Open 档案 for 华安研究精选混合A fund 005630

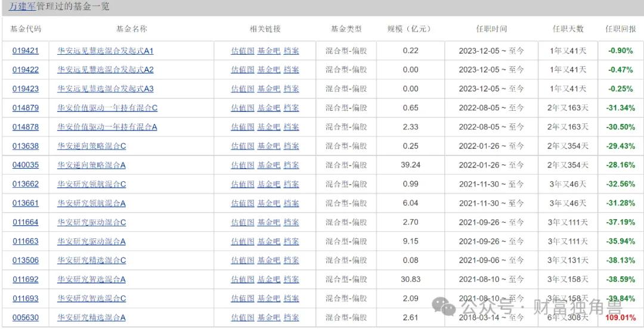pyautogui.click(x=291, y=318)
